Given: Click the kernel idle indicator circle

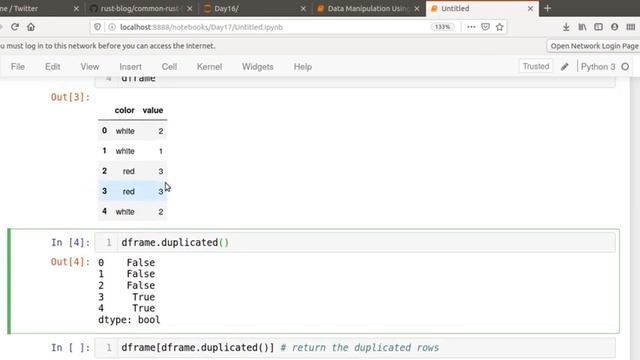Looking at the screenshot, I should pyautogui.click(x=625, y=67).
